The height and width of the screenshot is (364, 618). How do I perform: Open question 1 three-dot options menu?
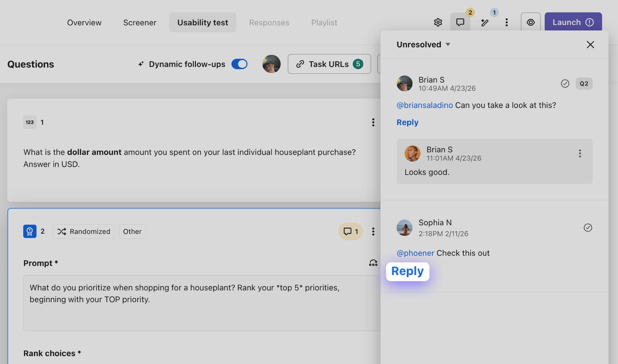point(373,122)
